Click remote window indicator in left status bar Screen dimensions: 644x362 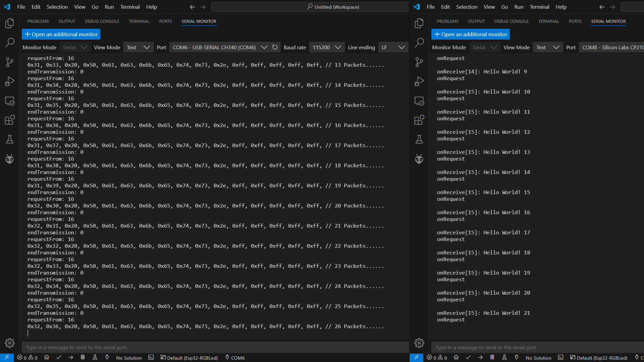point(7,358)
